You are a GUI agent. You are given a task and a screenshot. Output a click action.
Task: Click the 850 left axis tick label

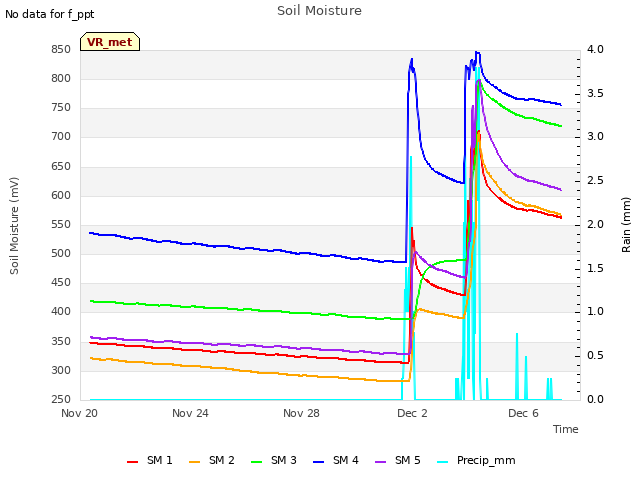point(61,50)
